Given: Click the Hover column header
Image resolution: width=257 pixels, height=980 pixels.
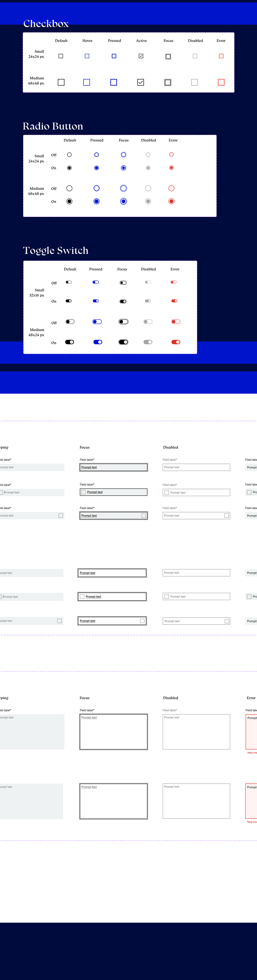Looking at the screenshot, I should tap(87, 41).
